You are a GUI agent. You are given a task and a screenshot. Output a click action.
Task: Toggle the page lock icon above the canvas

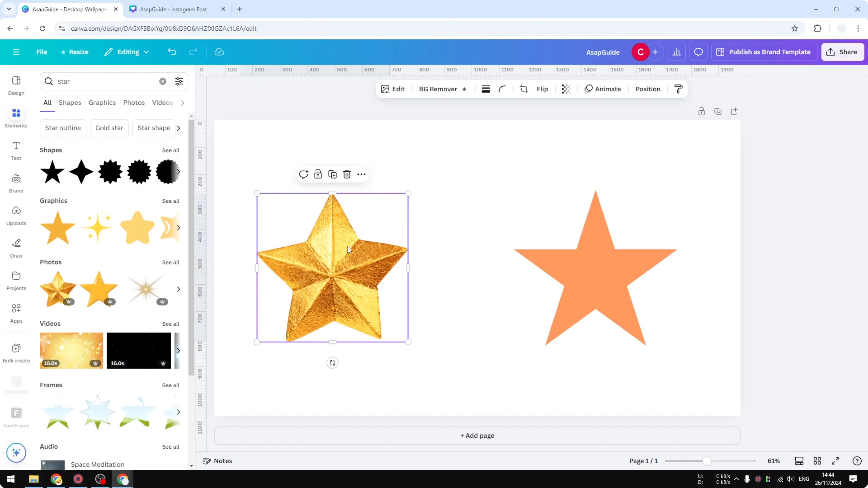[x=701, y=111]
